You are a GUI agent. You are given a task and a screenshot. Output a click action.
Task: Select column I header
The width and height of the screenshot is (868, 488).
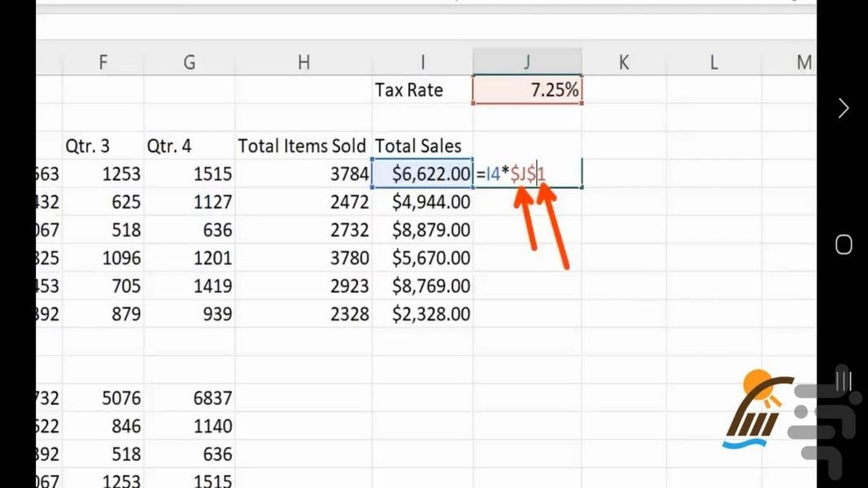(422, 62)
